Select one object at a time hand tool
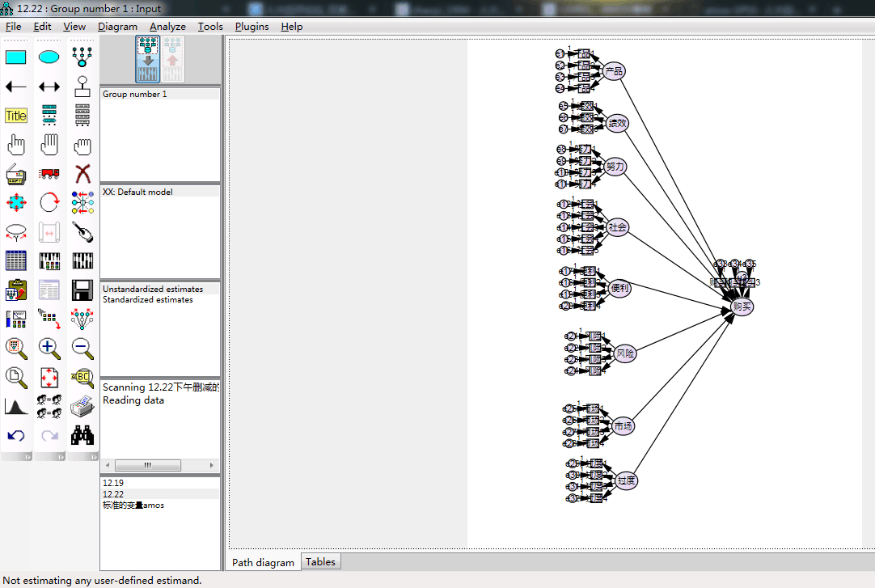 pyautogui.click(x=15, y=145)
